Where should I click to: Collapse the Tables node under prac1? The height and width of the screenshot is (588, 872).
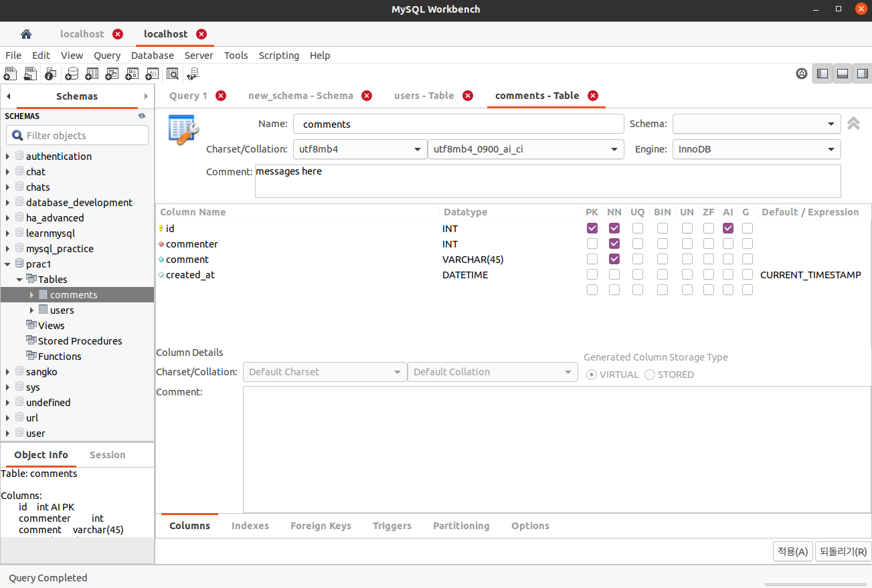coord(20,279)
